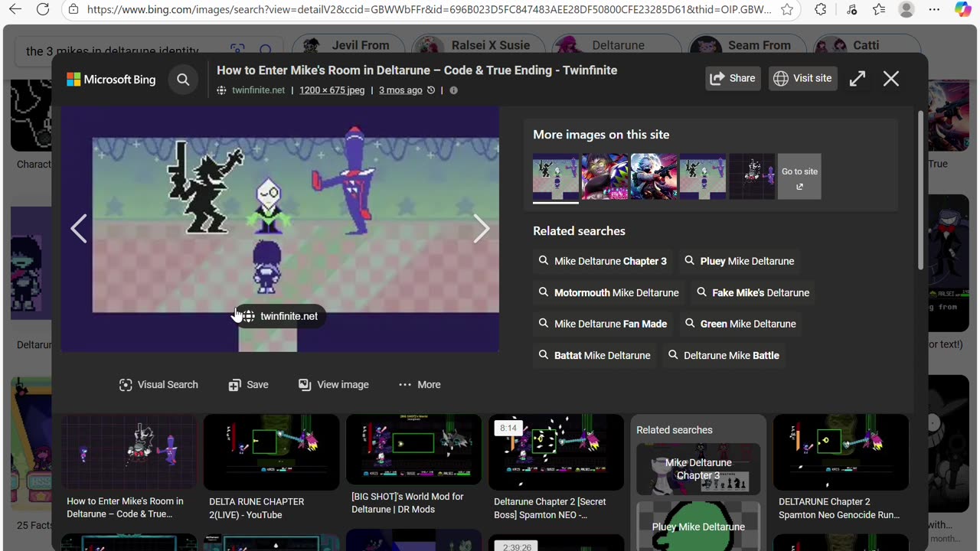Launch the Copilot icon in browser toolbar
Viewport: 980px width, 551px height.
pyautogui.click(x=963, y=10)
